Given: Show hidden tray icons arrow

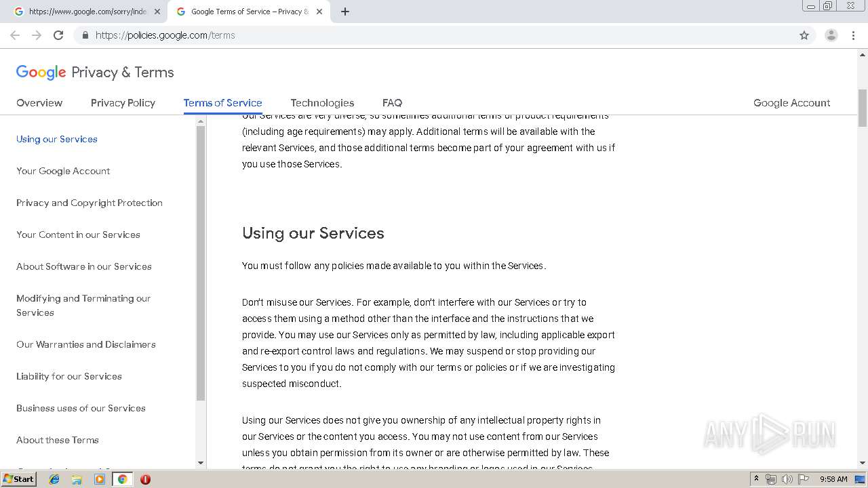Looking at the screenshot, I should point(756,479).
